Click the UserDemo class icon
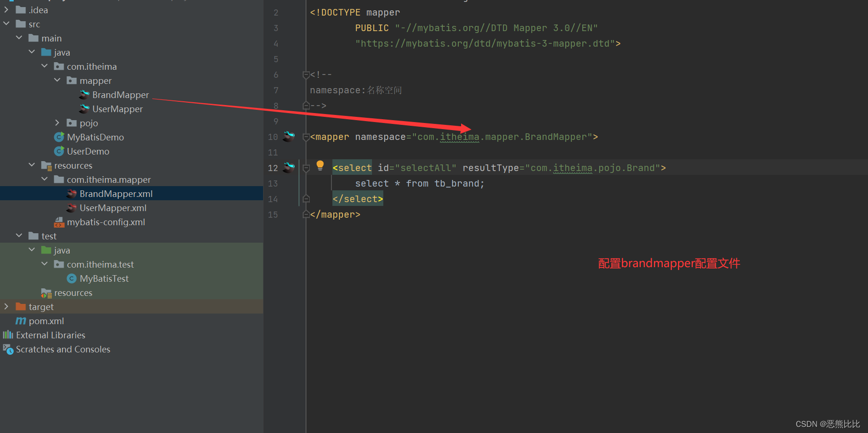868x433 pixels. click(x=59, y=151)
